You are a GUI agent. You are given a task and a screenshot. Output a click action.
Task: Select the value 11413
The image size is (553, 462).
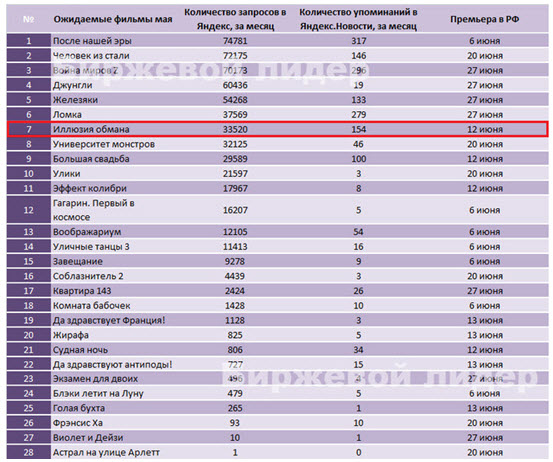(x=235, y=247)
